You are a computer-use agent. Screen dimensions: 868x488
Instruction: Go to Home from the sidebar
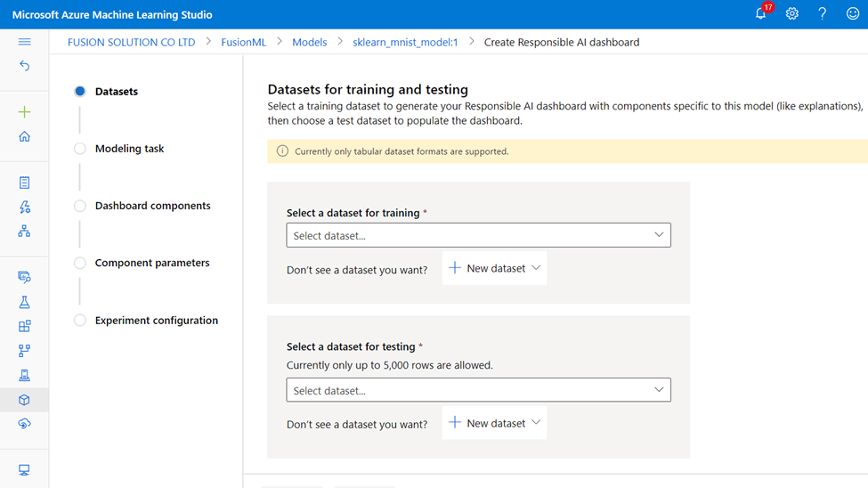tap(24, 136)
